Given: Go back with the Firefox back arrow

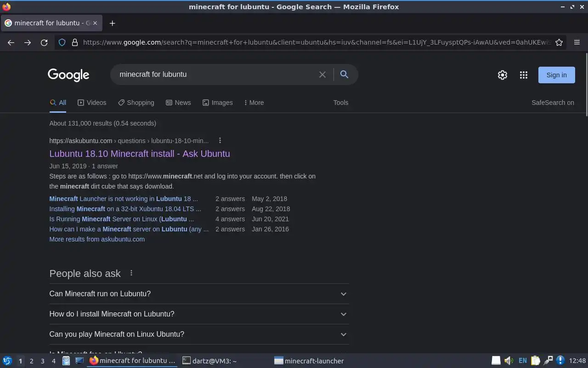Looking at the screenshot, I should point(11,42).
